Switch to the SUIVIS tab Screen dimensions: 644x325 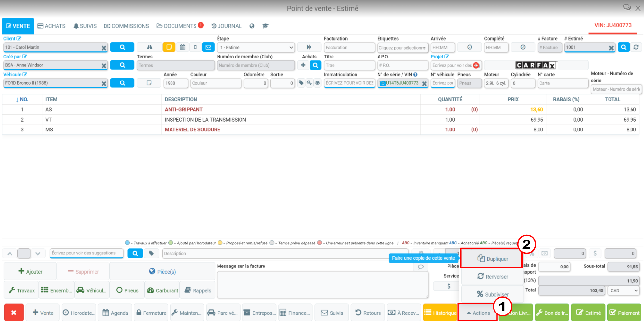(85, 26)
